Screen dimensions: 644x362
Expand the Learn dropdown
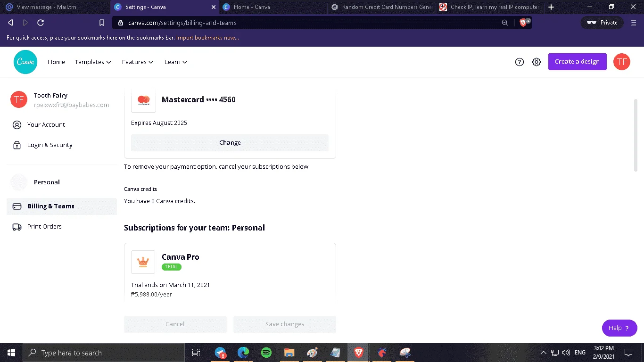click(x=176, y=62)
